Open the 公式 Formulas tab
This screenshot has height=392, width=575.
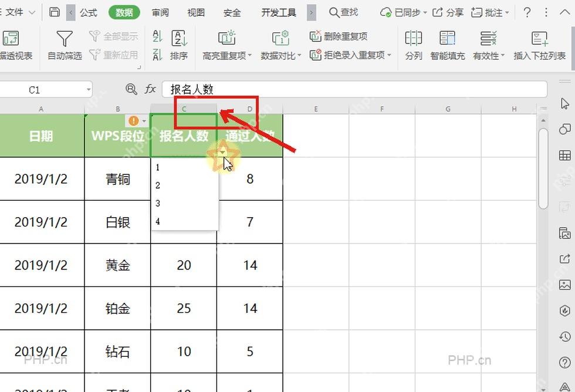[x=89, y=12]
